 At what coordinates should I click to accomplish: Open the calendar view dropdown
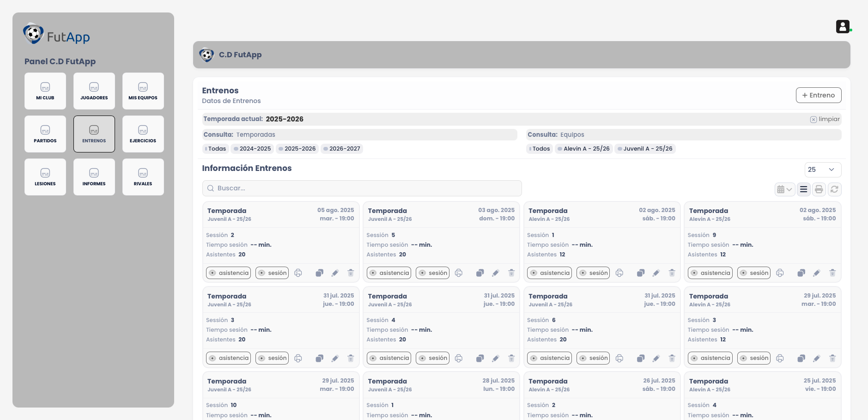784,189
